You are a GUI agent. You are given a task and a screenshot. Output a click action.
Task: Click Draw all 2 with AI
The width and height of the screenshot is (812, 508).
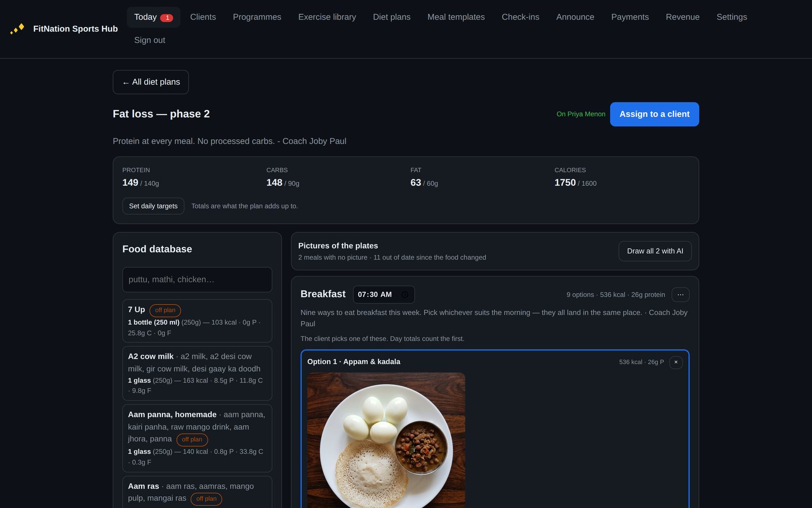pos(655,251)
